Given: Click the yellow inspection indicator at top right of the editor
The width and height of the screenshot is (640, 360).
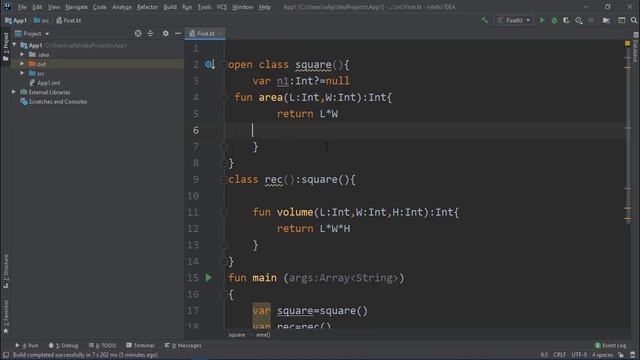Looking at the screenshot, I should [627, 43].
